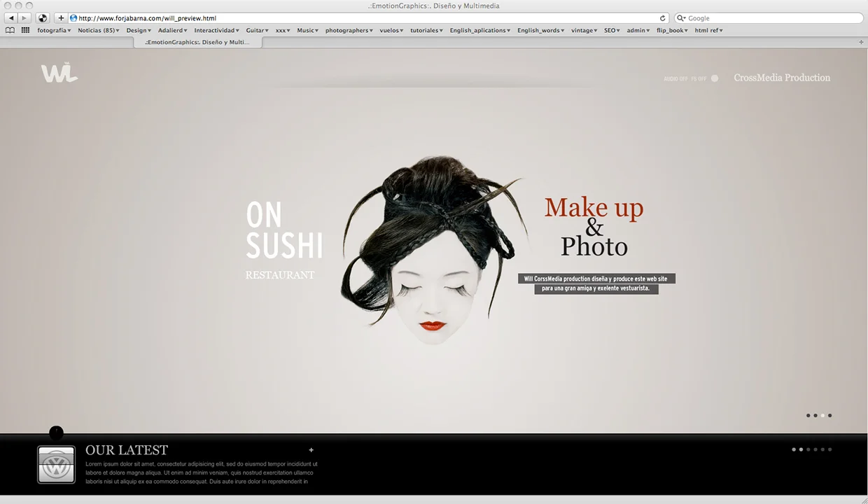Toggle the FS OFF fullscreen switch
The image size is (868, 504).
click(699, 79)
